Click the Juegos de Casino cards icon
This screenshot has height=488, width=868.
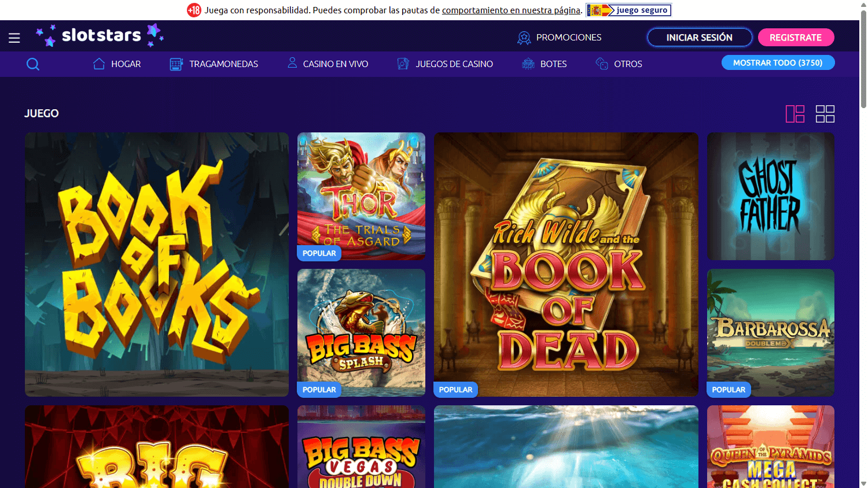click(403, 64)
